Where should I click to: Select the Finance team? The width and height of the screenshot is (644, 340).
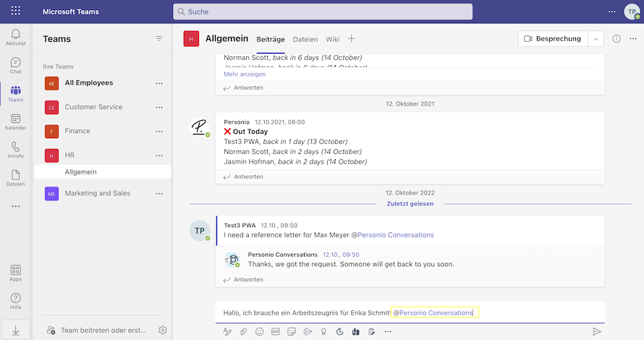(x=77, y=131)
